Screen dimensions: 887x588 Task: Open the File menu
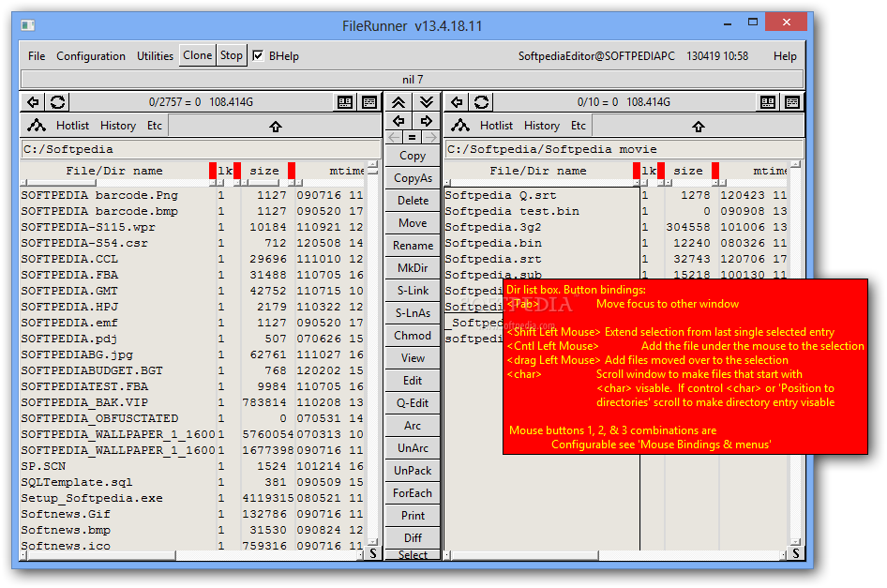tap(37, 56)
